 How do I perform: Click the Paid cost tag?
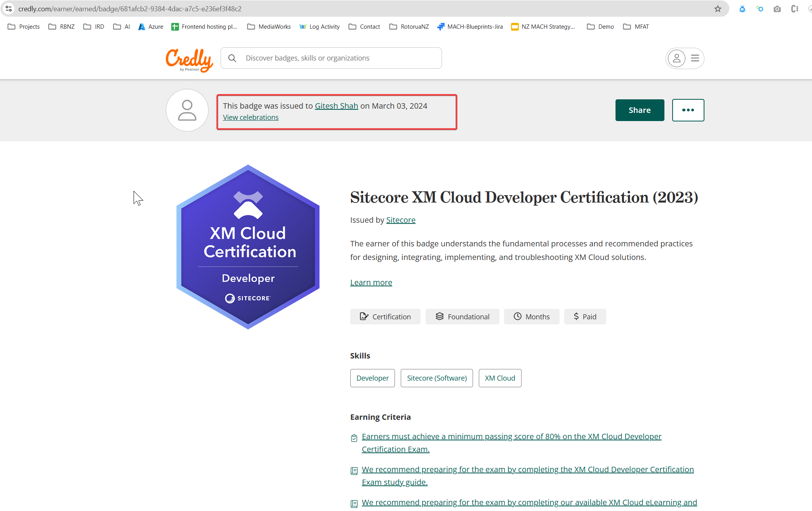[585, 317]
